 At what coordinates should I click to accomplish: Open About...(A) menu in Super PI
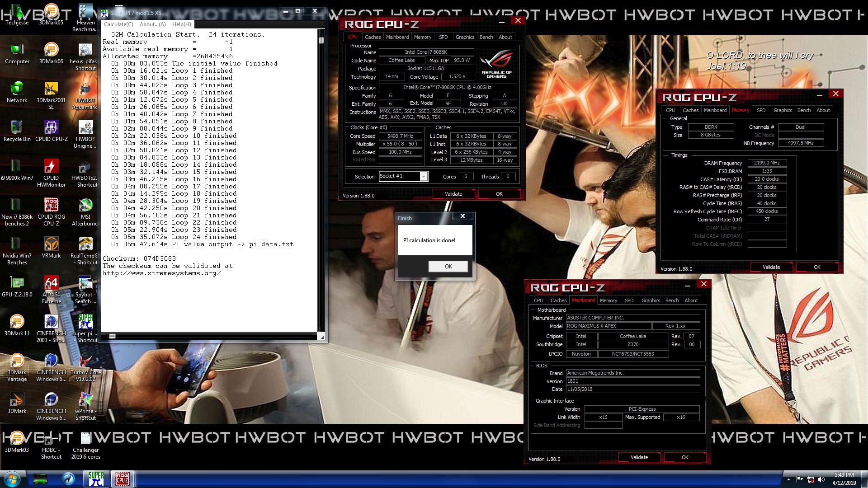152,24
